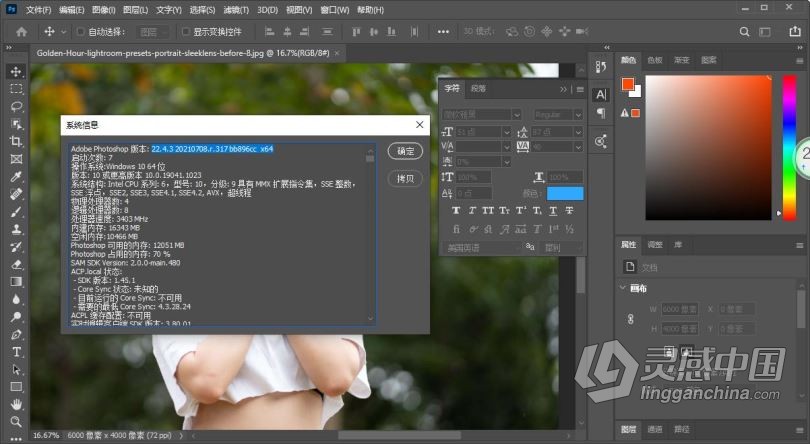Select the Clone Stamp tool
This screenshot has height=444, width=810.
16,229
